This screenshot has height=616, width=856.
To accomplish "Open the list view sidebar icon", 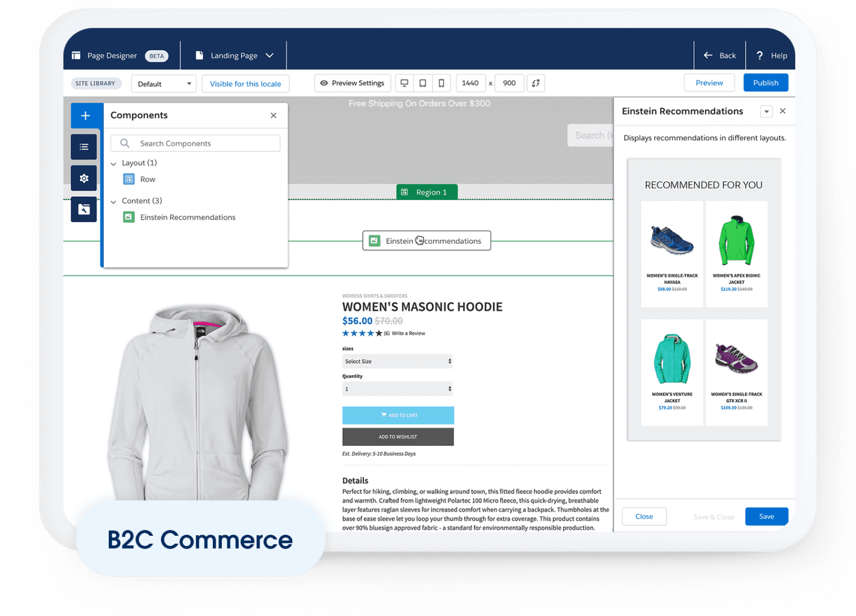I will tap(84, 147).
